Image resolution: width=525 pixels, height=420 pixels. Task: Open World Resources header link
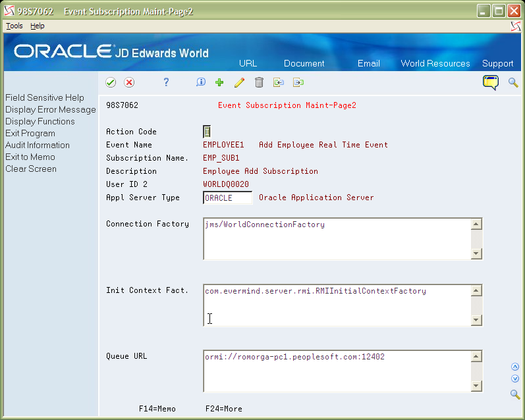[435, 63]
